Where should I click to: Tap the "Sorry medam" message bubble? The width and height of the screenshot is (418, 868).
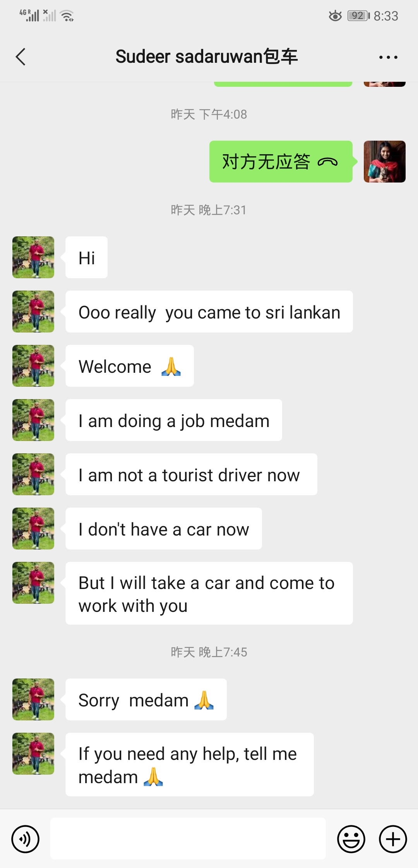point(146,700)
